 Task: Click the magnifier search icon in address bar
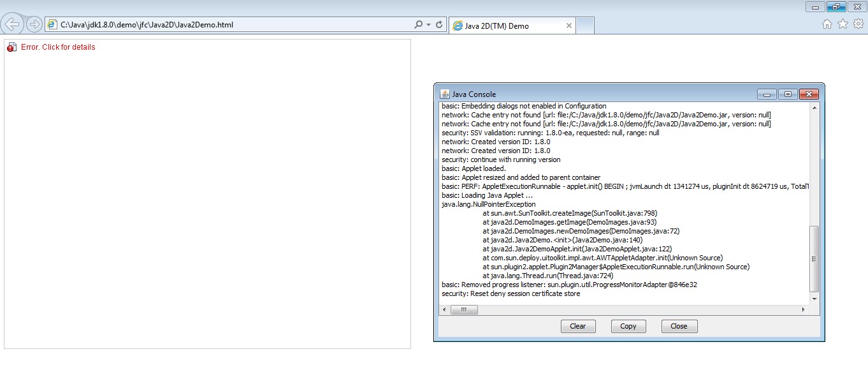coord(418,25)
